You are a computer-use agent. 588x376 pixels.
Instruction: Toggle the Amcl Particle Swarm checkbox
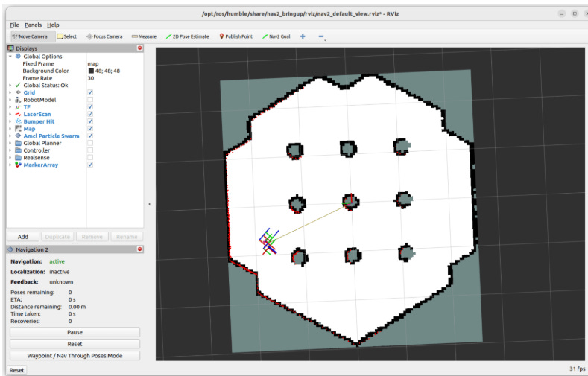click(90, 136)
